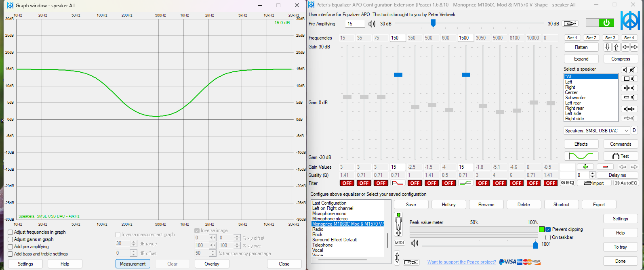Remove a filter with the red minus icon
The width and height of the screenshot is (644, 270).
pyautogui.click(x=605, y=167)
